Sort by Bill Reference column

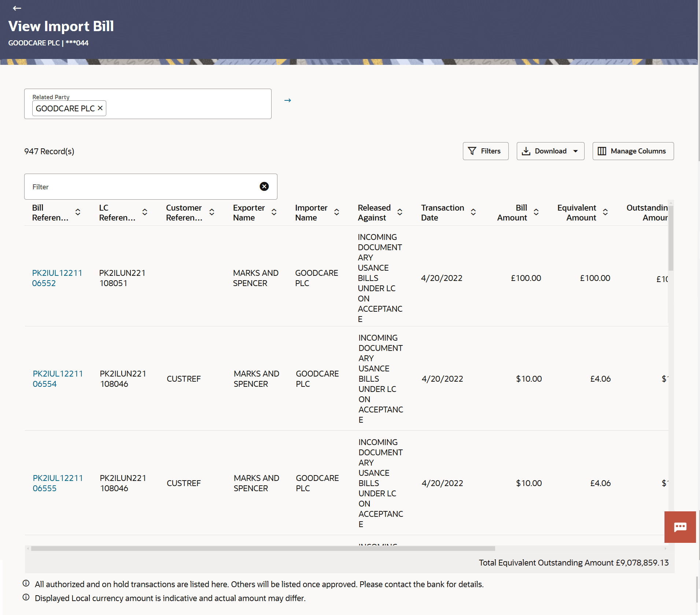(78, 212)
